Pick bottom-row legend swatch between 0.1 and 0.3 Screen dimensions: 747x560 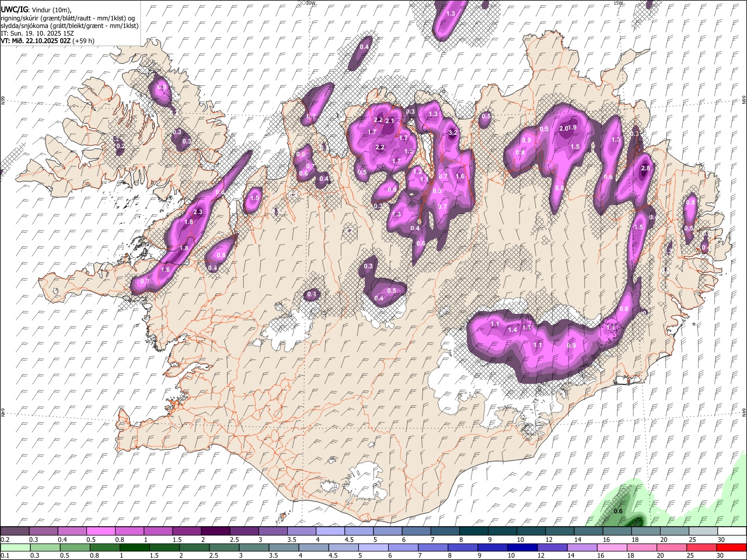coord(16,547)
